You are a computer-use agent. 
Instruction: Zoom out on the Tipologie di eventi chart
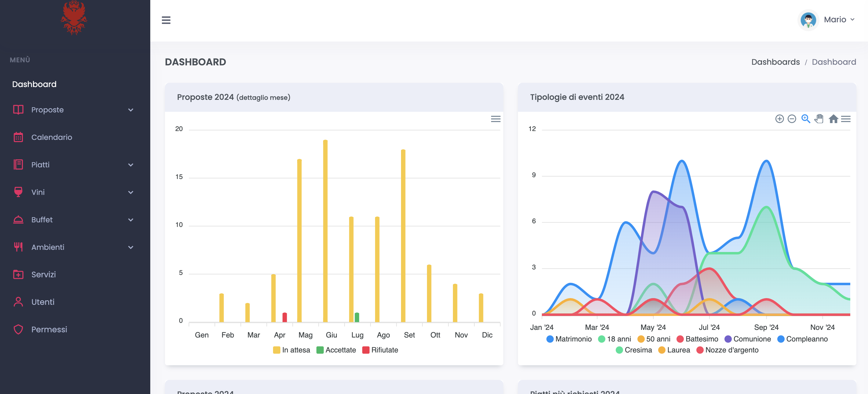[x=792, y=119]
